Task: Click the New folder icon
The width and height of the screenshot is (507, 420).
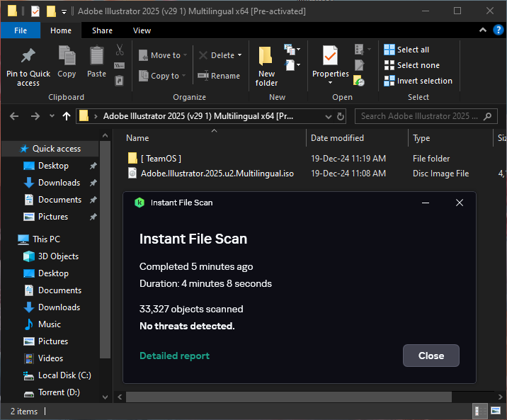Action: (x=266, y=56)
